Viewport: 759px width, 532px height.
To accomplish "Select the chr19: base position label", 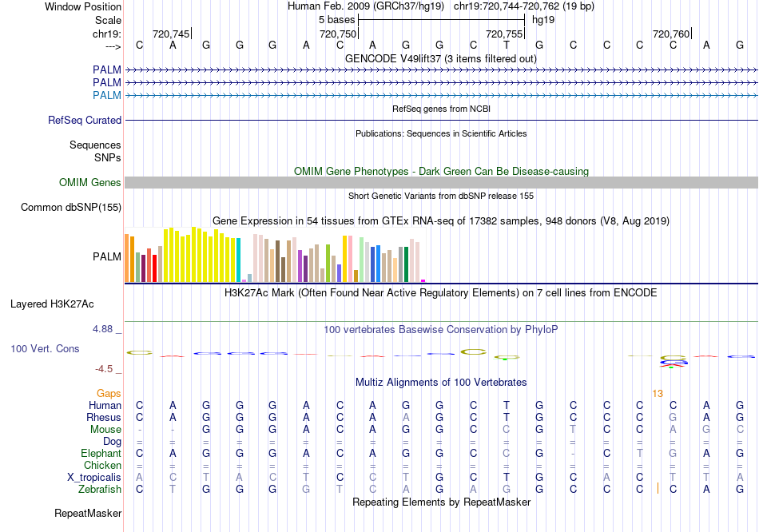I will point(107,34).
